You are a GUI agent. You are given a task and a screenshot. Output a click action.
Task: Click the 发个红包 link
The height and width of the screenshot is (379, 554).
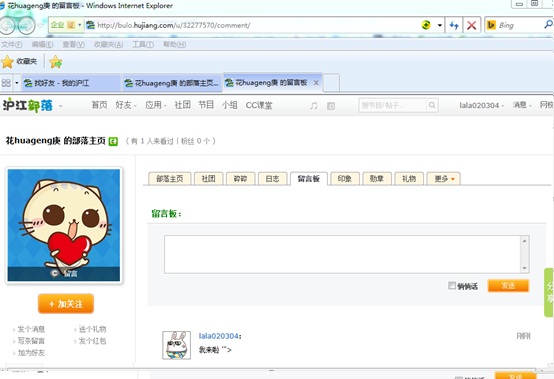(x=92, y=341)
